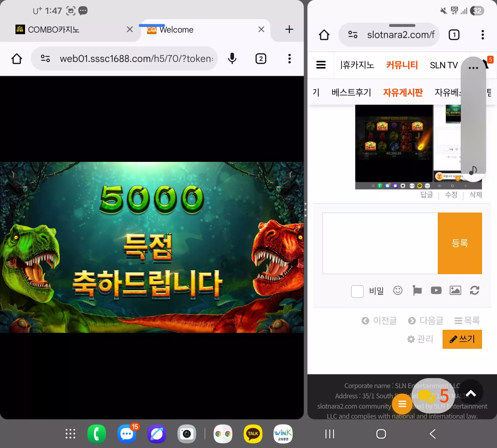Viewport: 497px width, 448px height.
Task: Focus the comment text box
Action: [x=380, y=243]
